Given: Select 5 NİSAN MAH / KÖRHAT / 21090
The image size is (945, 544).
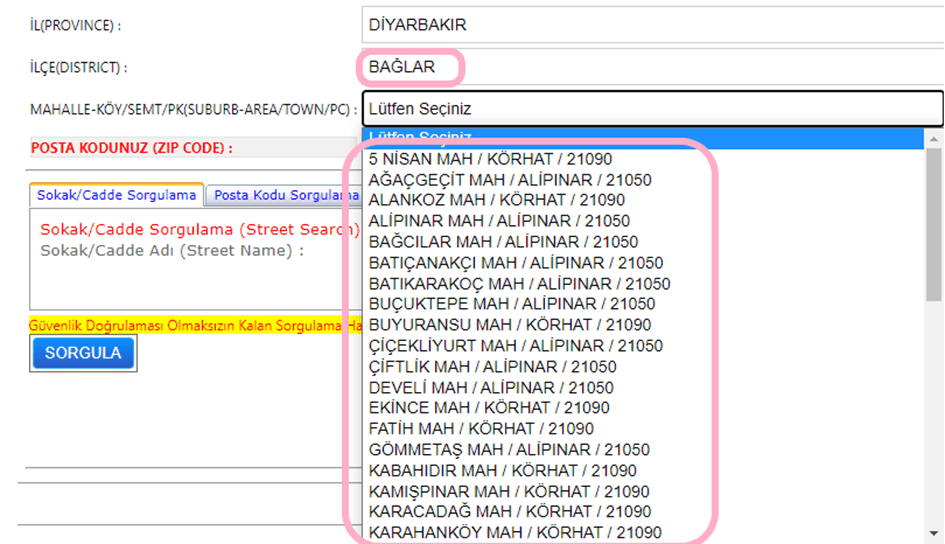Looking at the screenshot, I should [490, 159].
